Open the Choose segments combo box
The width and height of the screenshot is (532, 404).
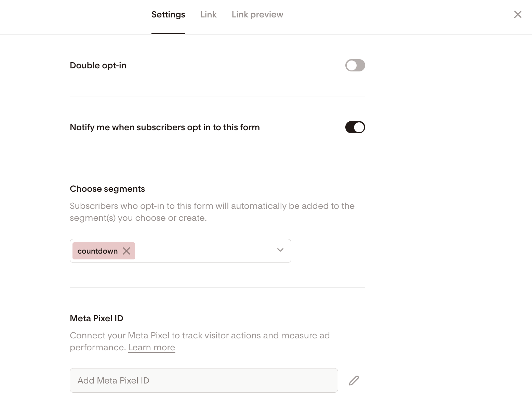point(205,251)
